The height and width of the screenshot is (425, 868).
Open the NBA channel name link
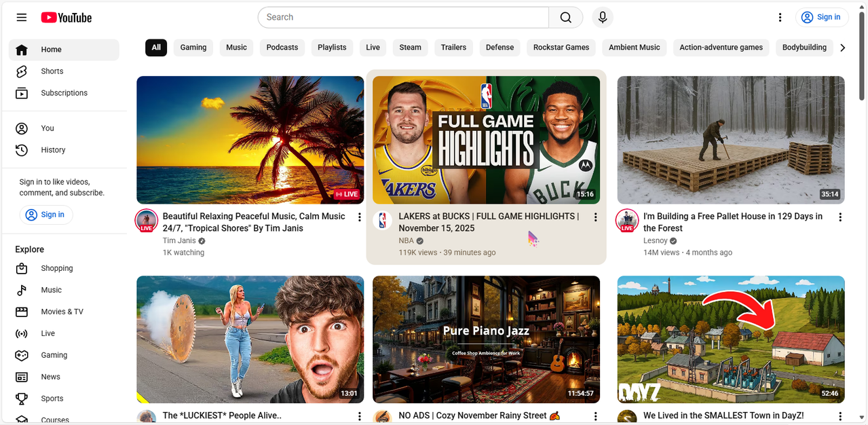[406, 241]
